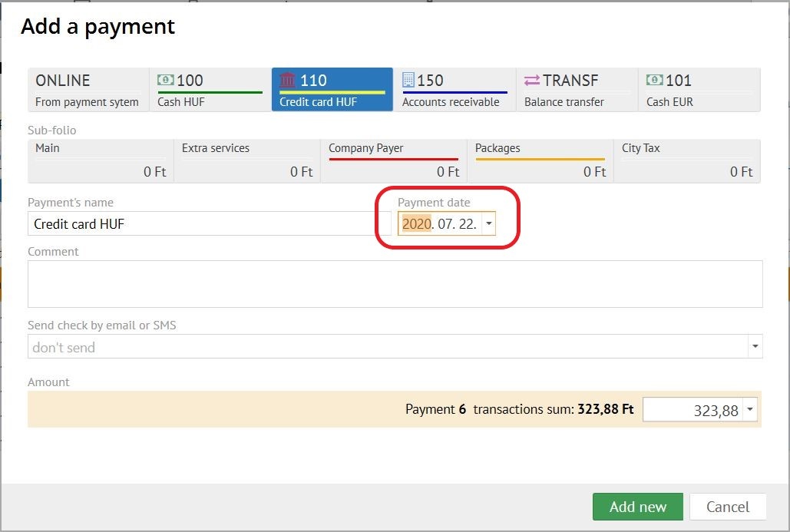Select TRANSF Balance transfer method

577,90
